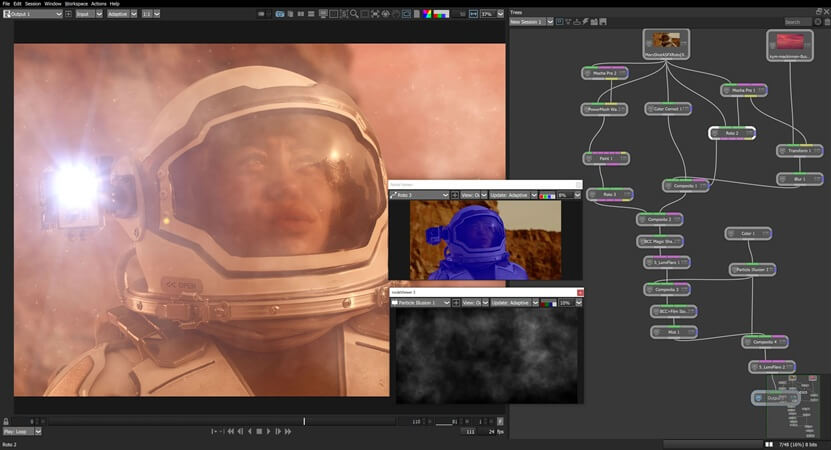Click the lightning bolt icon in Trees toolbar

(586, 22)
